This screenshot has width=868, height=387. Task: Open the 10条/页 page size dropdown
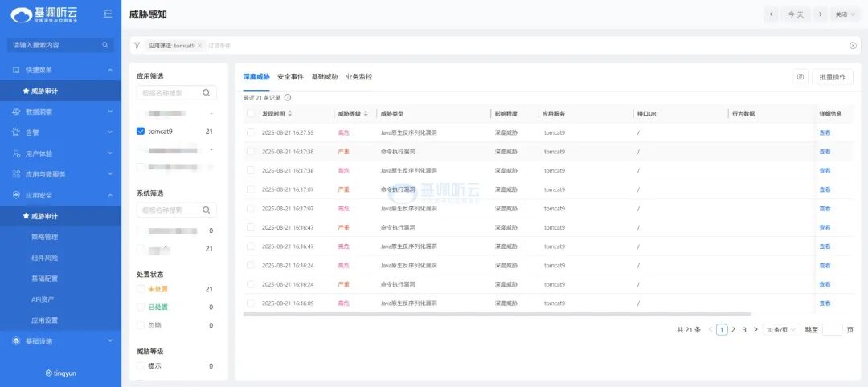point(781,329)
